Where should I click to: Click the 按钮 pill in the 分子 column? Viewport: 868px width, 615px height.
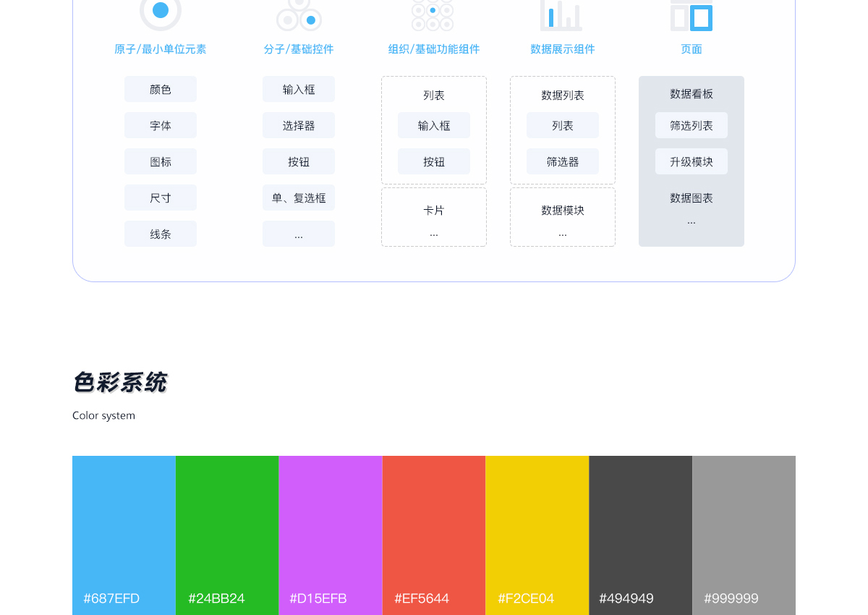[299, 161]
